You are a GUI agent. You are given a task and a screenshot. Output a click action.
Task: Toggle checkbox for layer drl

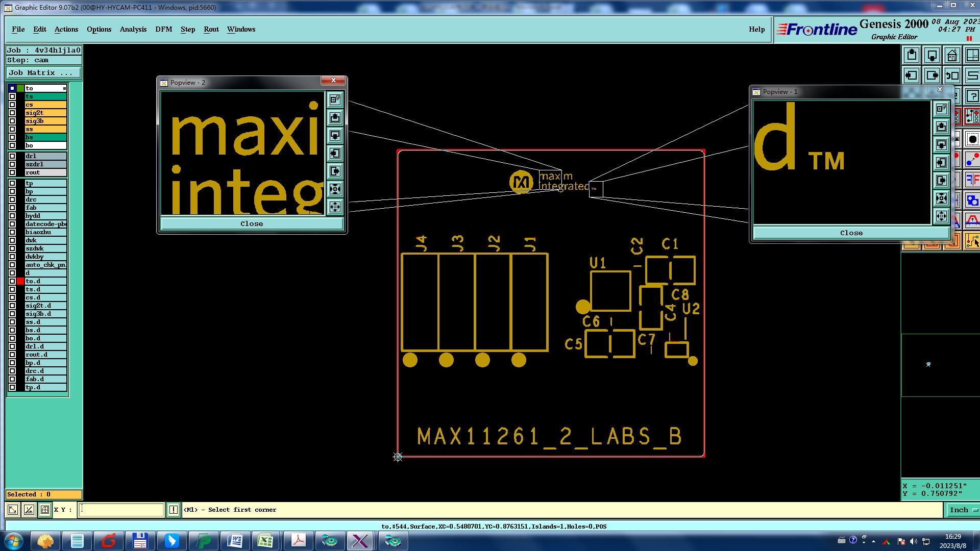pyautogui.click(x=12, y=156)
